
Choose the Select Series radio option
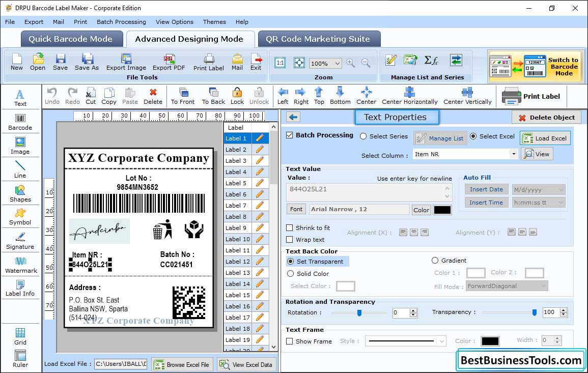point(363,136)
